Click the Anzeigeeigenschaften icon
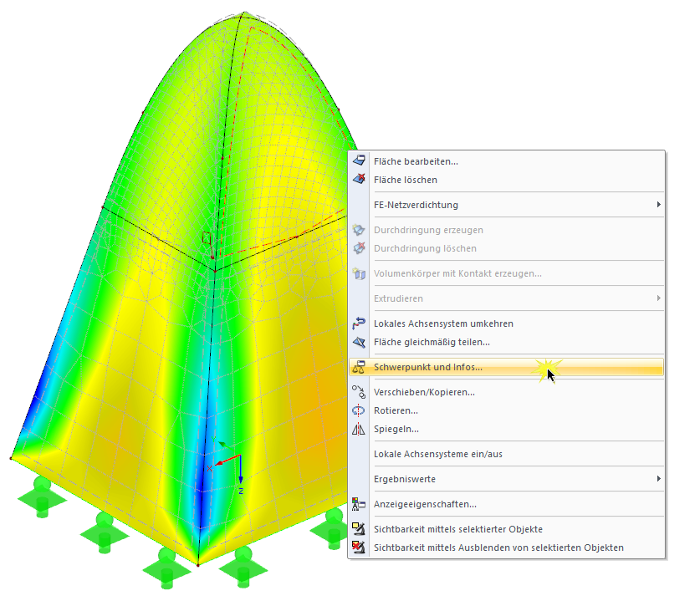The image size is (700, 601). (359, 504)
